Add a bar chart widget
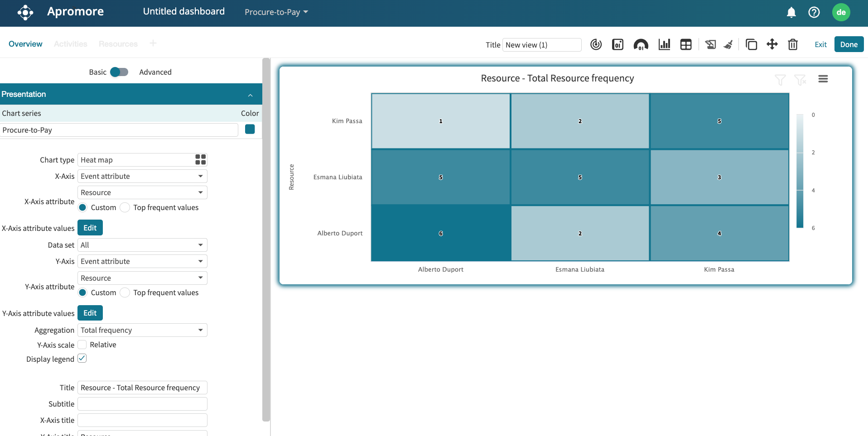The height and width of the screenshot is (436, 868). pyautogui.click(x=664, y=44)
